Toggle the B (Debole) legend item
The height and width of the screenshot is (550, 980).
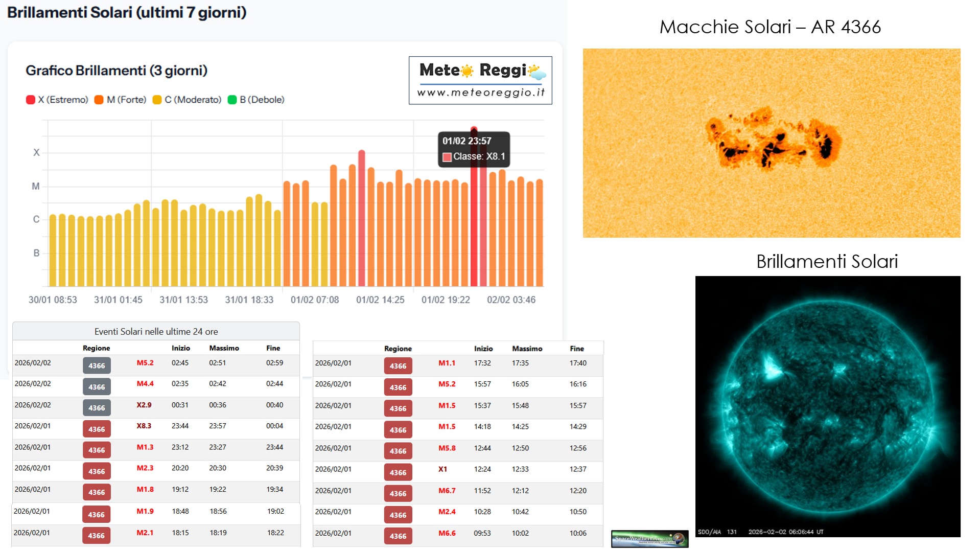tap(256, 100)
